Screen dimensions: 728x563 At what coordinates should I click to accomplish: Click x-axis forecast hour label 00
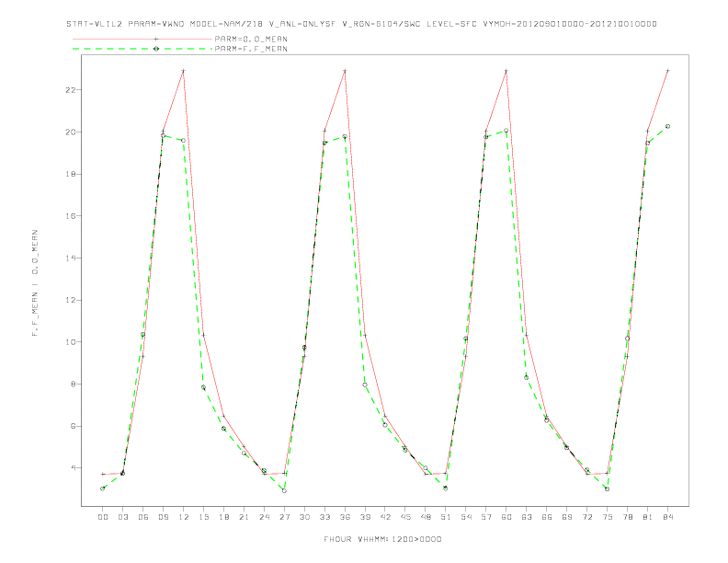tap(103, 517)
